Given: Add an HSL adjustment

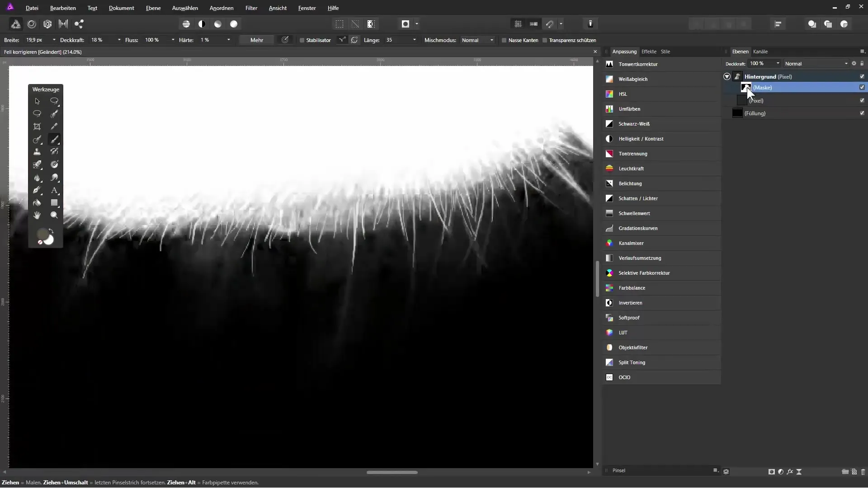Looking at the screenshot, I should click(661, 94).
